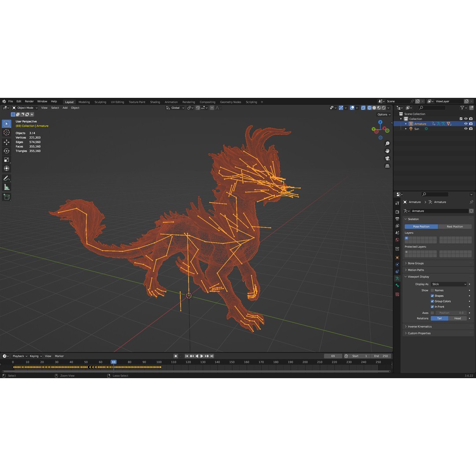Open the Display As Stick dropdown
Image resolution: width=476 pixels, height=476 pixels.
pos(449,284)
